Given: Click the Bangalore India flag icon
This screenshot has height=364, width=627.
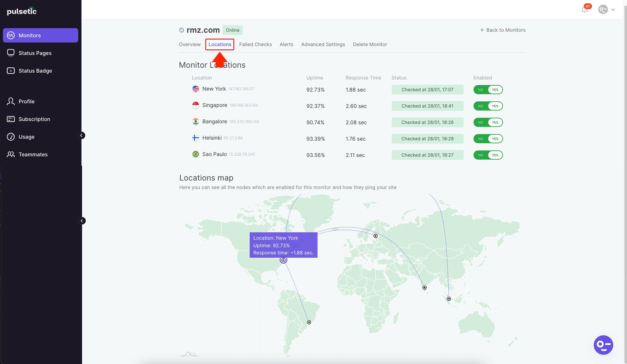Looking at the screenshot, I should click(196, 121).
